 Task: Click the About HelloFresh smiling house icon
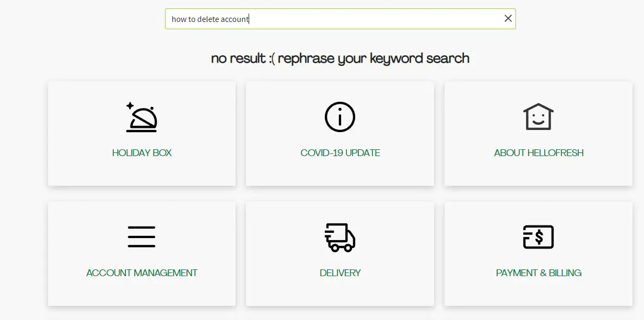coord(538,117)
